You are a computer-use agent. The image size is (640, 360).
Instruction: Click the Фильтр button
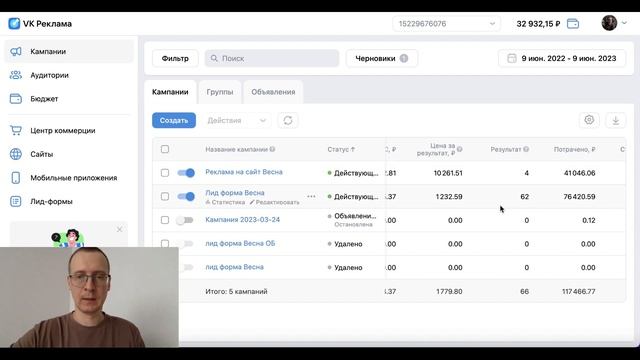(x=175, y=58)
